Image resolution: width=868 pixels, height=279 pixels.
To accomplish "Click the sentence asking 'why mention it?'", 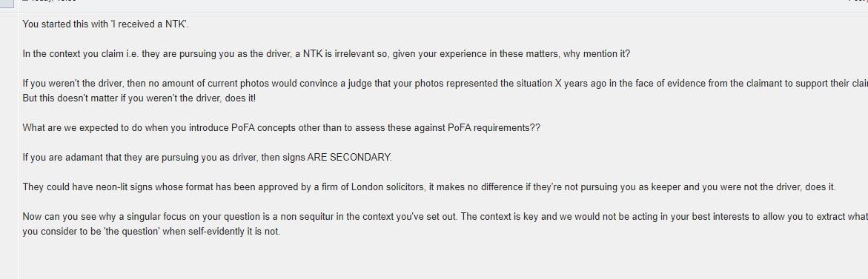I will point(326,54).
